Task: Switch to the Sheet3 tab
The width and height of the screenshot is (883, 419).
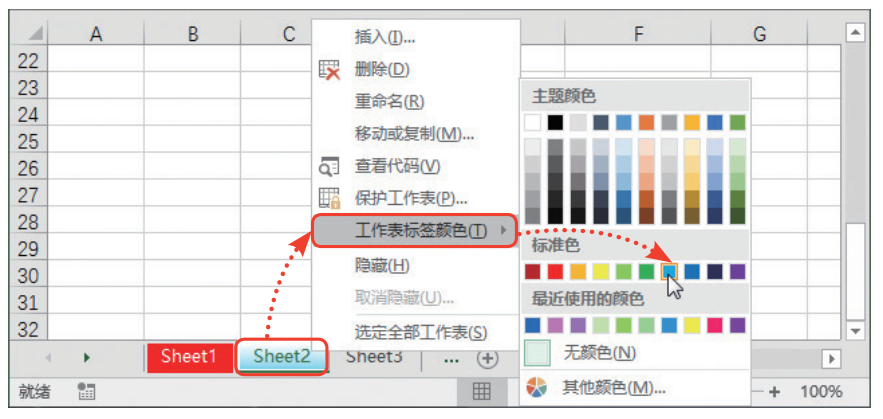Action: coord(374,356)
